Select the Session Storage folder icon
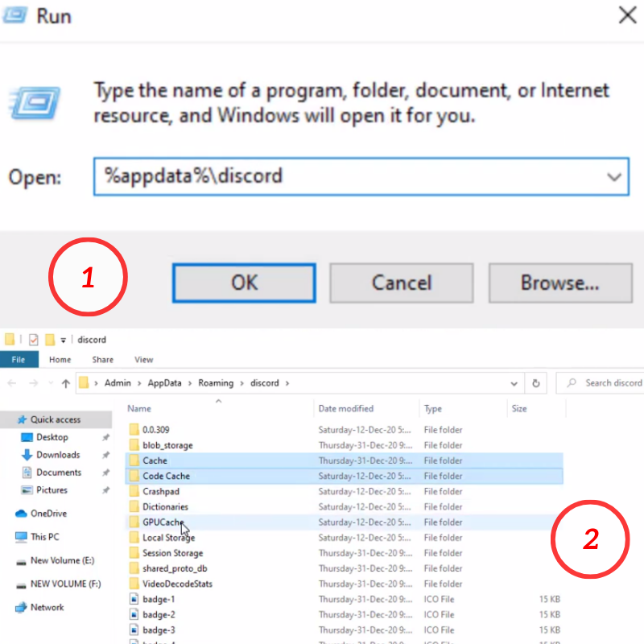Screen dimensions: 644x644 coord(134,553)
